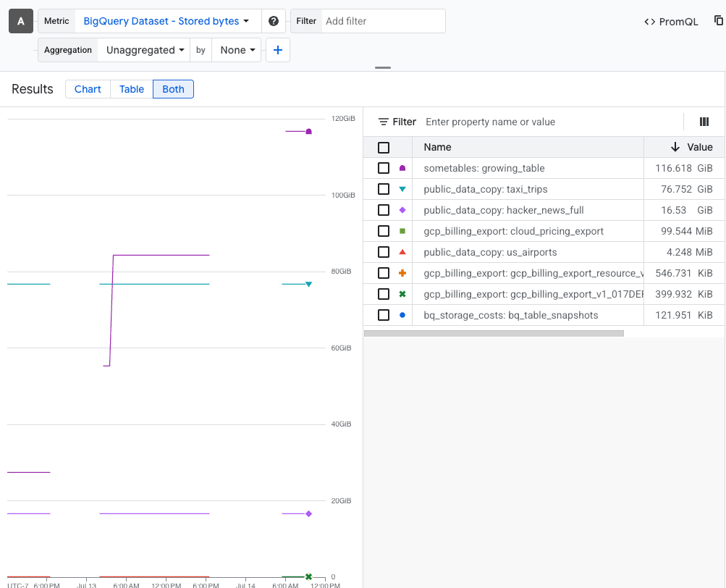The width and height of the screenshot is (726, 588).
Task: Switch to the Chart results tab
Action: coord(87,88)
